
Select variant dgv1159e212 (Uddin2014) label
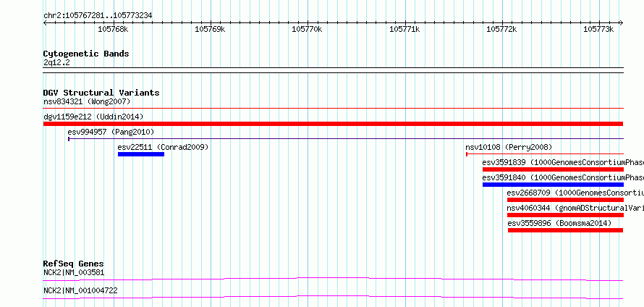(93, 117)
